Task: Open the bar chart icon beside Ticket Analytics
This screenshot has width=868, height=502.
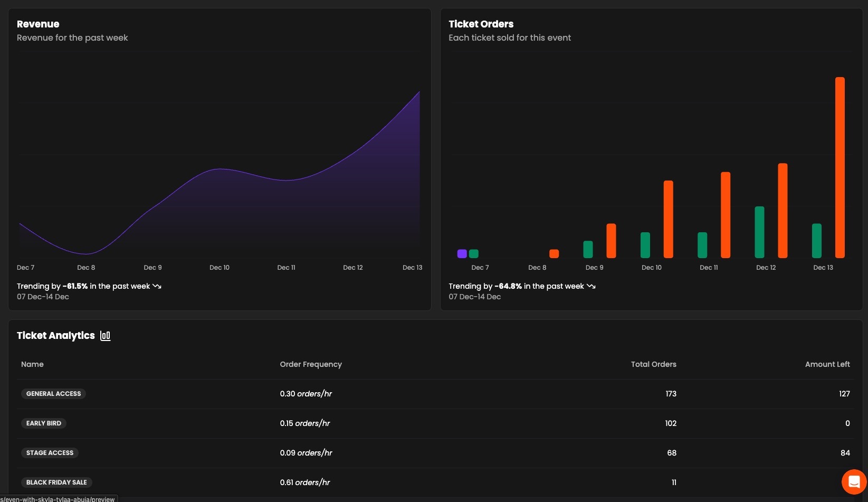Action: click(x=105, y=336)
